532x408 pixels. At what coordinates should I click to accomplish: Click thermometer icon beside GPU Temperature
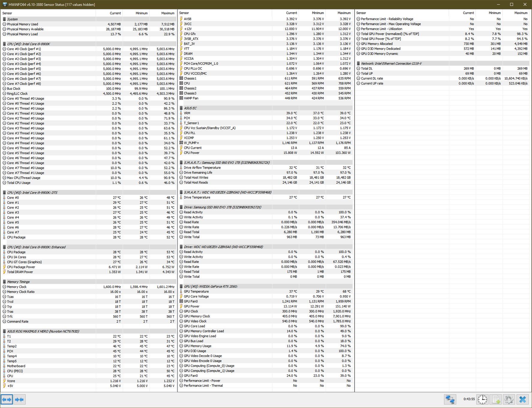pyautogui.click(x=181, y=291)
